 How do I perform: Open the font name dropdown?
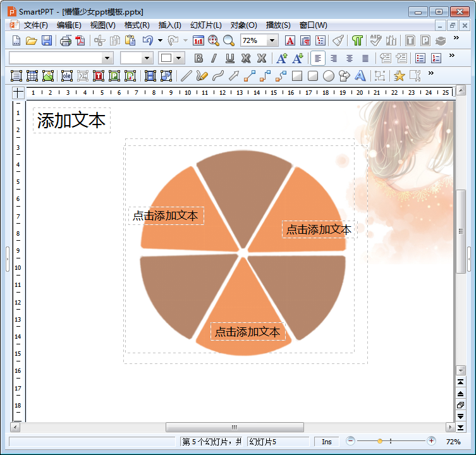tap(107, 58)
